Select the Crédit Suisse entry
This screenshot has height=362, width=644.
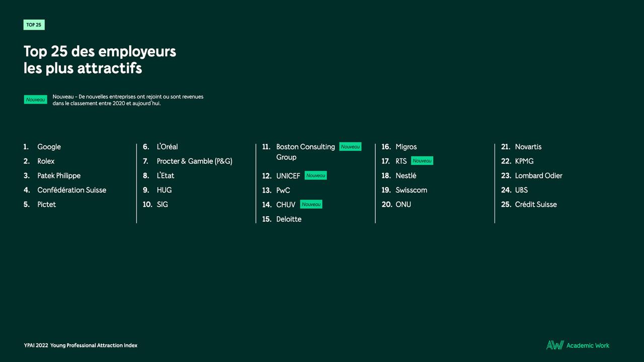tap(536, 204)
